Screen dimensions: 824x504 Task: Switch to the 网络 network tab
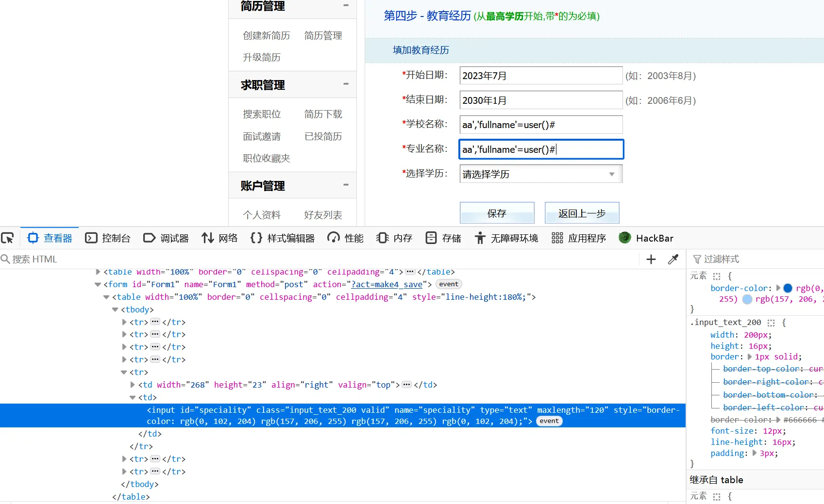coord(219,238)
